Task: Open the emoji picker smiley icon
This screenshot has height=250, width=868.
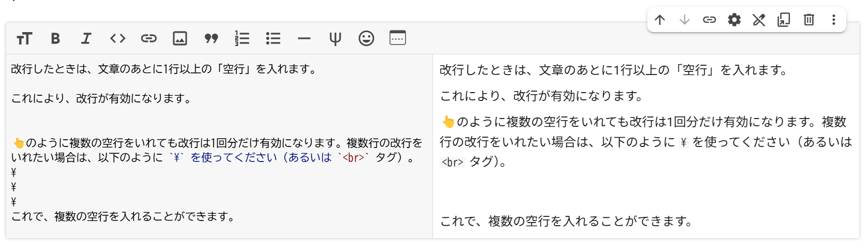Action: (366, 38)
